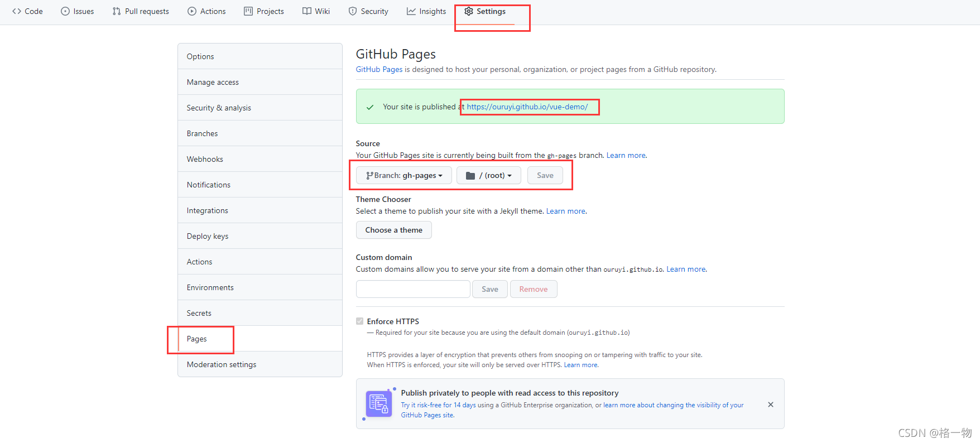
Task: Open Actions in settings sidebar
Action: point(260,262)
